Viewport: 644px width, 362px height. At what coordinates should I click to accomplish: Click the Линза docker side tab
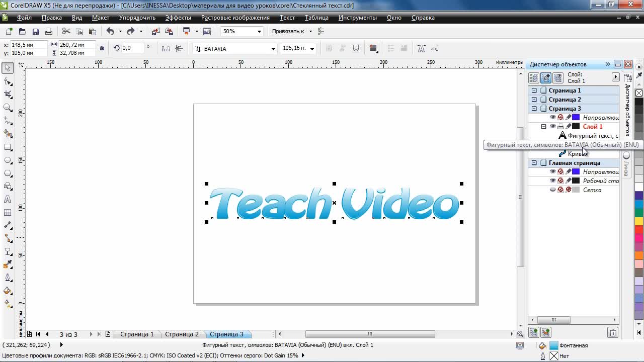point(626,165)
